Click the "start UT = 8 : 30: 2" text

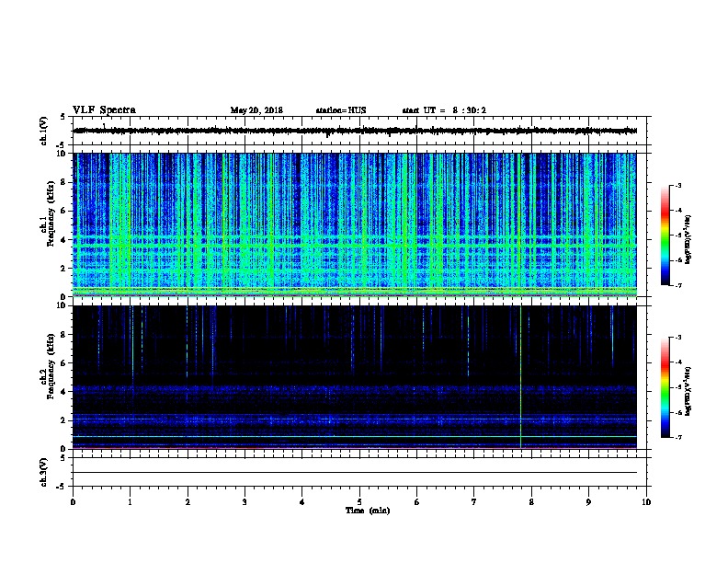click(x=444, y=110)
